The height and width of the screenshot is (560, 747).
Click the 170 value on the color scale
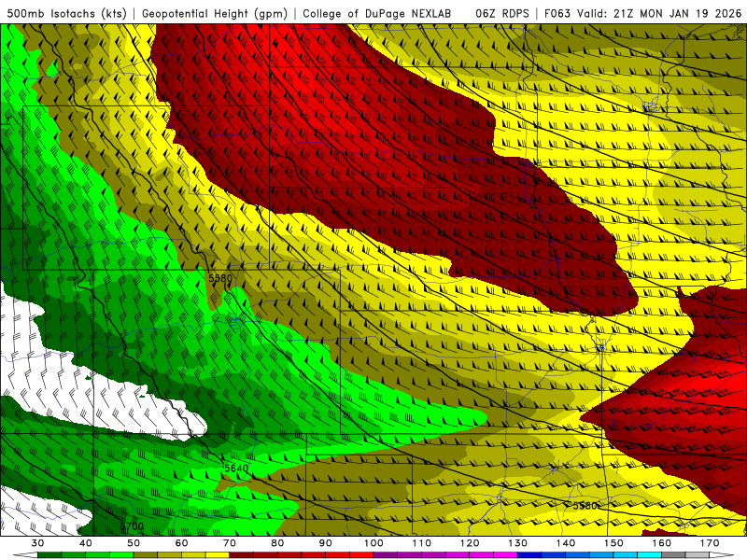[710, 543]
